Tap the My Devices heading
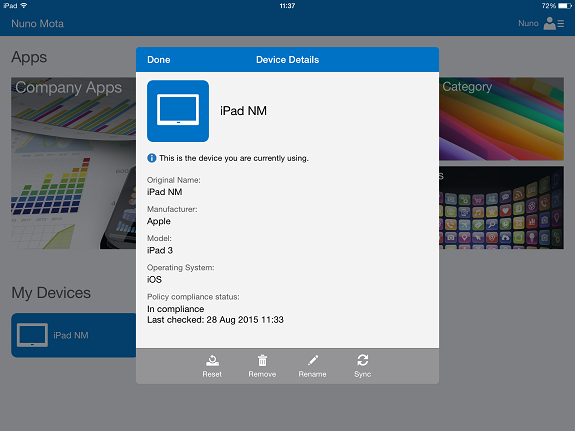 point(51,293)
